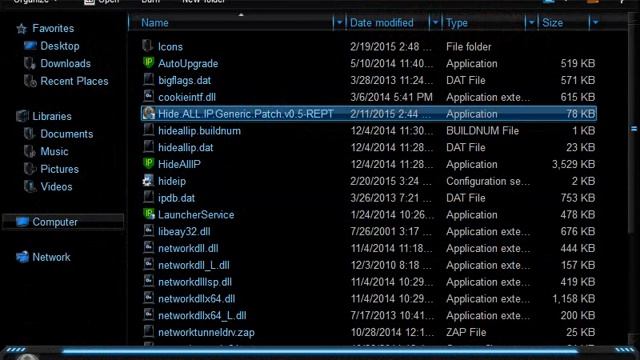Sort files by Type column header
640x360 pixels.
pos(457,23)
